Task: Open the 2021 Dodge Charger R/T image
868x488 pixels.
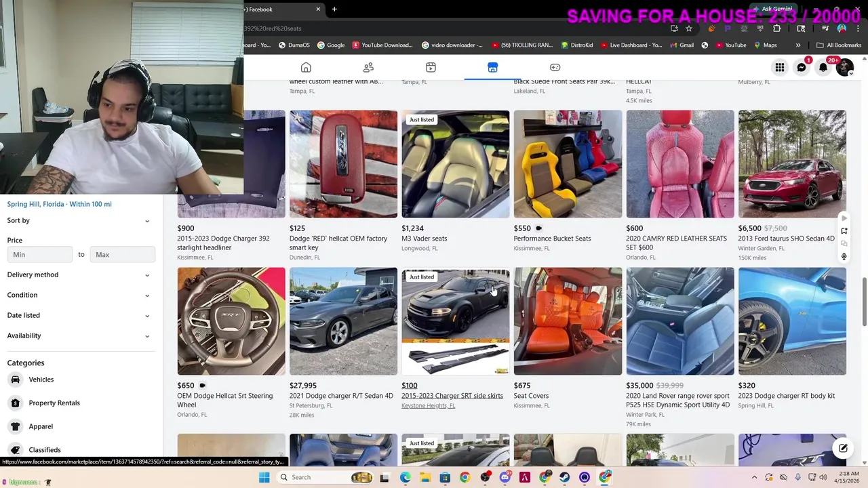Action: pyautogui.click(x=343, y=321)
